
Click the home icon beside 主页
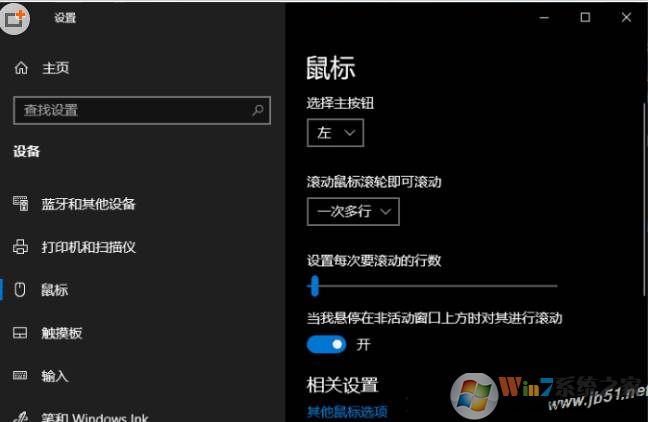tap(21, 68)
